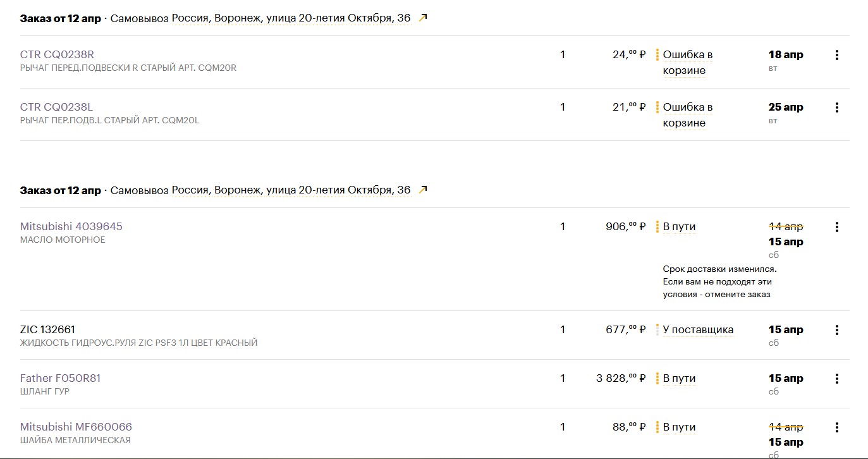Open Father F050R81 product link
The image size is (868, 459).
click(x=61, y=378)
